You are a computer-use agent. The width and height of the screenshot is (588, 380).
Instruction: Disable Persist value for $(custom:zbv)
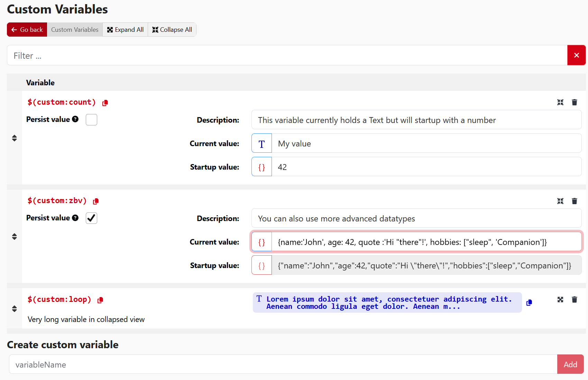point(91,218)
